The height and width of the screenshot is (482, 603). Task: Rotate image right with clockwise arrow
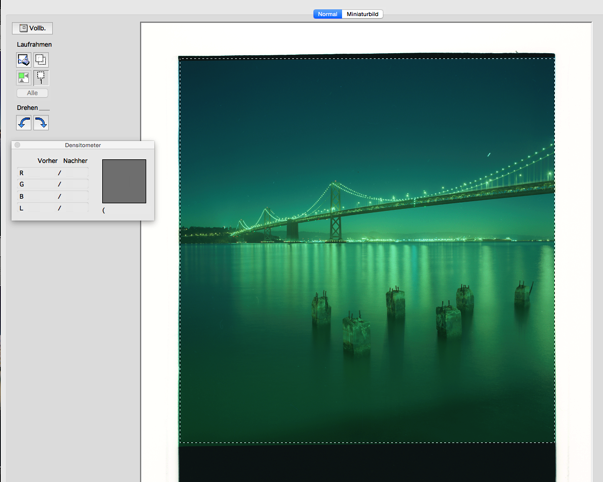pyautogui.click(x=41, y=123)
